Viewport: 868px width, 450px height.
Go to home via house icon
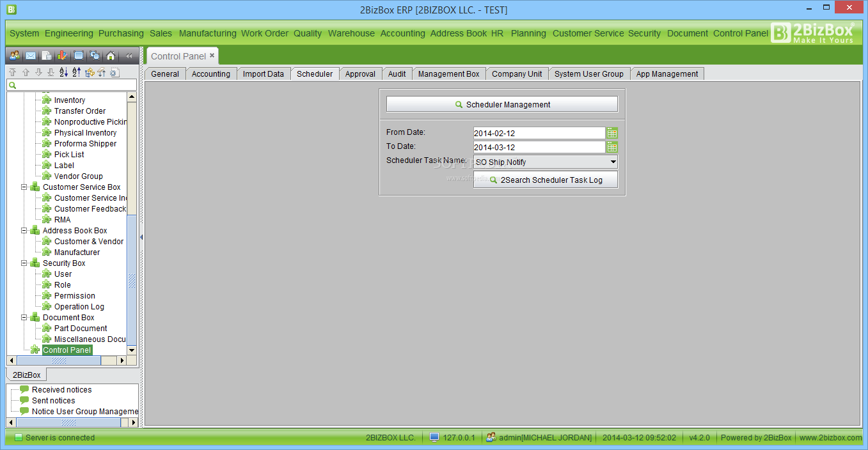click(x=111, y=56)
